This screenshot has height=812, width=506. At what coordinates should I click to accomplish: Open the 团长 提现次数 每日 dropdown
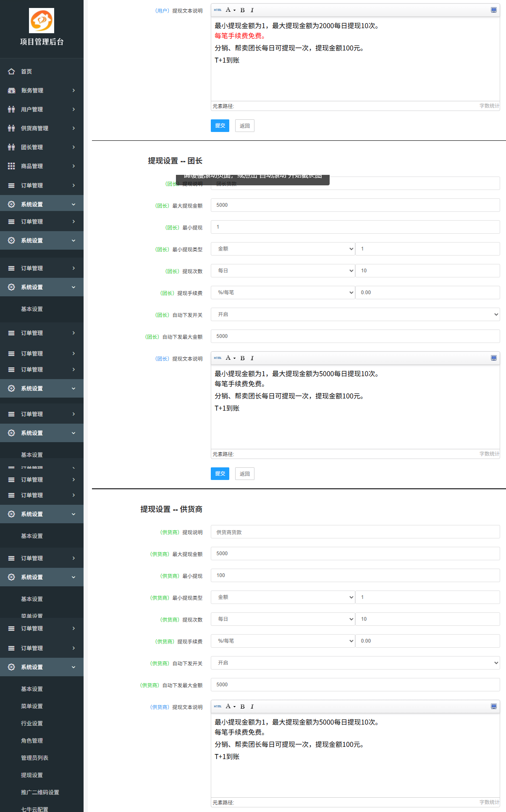coord(283,271)
